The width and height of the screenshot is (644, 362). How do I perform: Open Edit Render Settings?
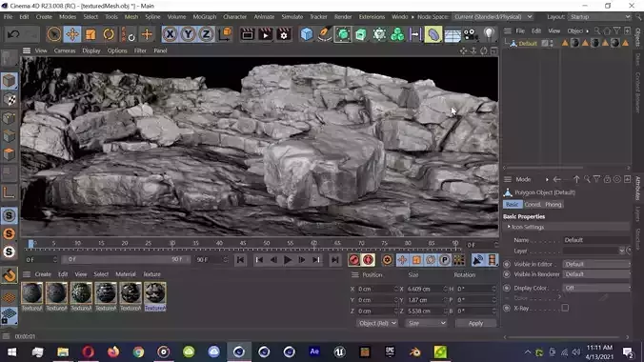click(283, 34)
